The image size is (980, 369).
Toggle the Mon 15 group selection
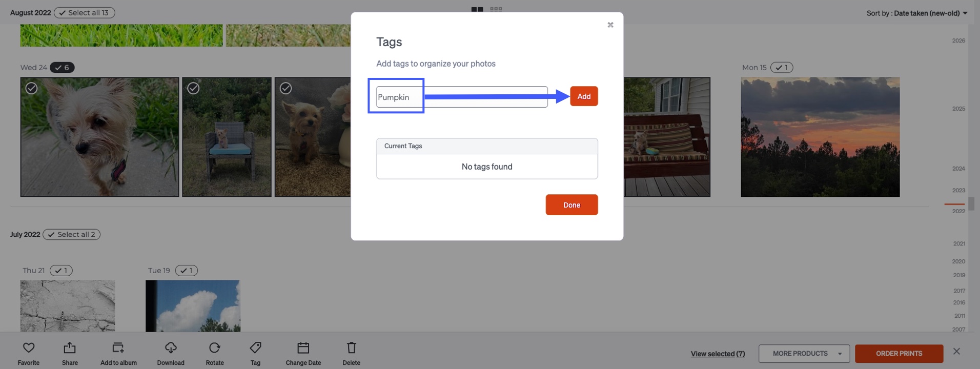(782, 68)
